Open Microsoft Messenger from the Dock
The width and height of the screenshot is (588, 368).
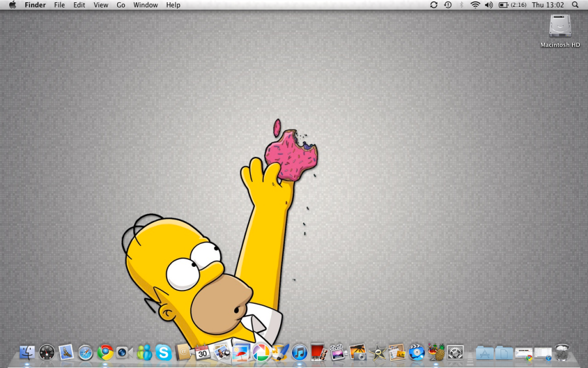pyautogui.click(x=144, y=352)
